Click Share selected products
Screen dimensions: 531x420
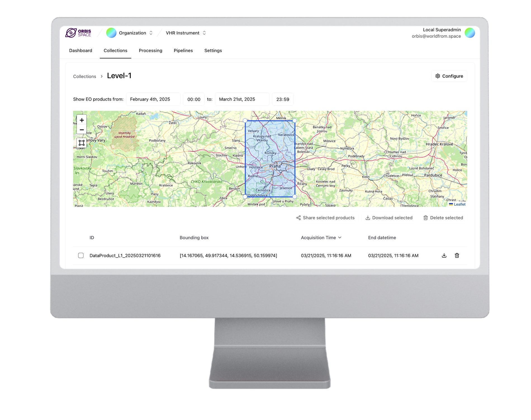(x=325, y=218)
